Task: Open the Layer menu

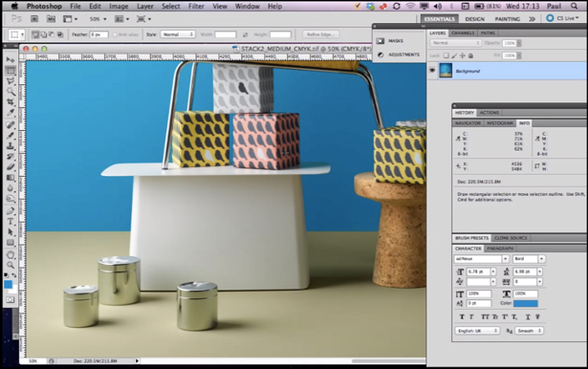Action: [x=144, y=6]
